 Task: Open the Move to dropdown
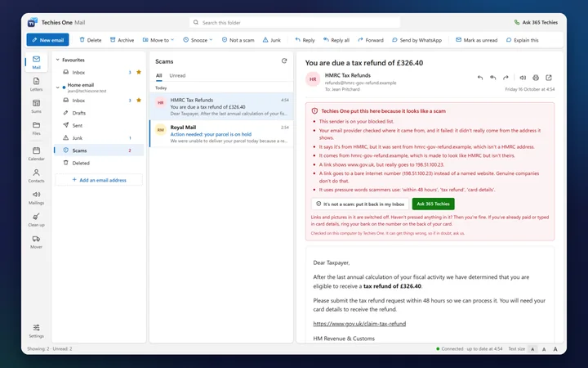click(x=158, y=40)
